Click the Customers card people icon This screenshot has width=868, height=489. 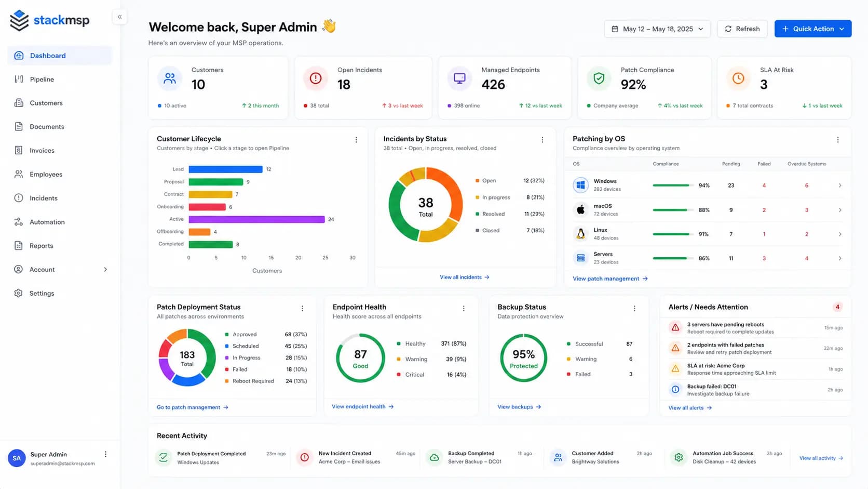(170, 78)
